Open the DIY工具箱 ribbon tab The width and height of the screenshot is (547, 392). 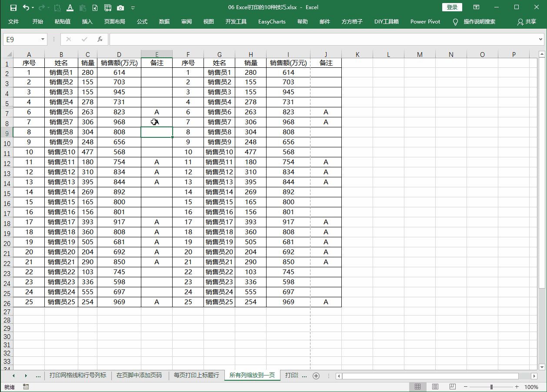pyautogui.click(x=387, y=22)
